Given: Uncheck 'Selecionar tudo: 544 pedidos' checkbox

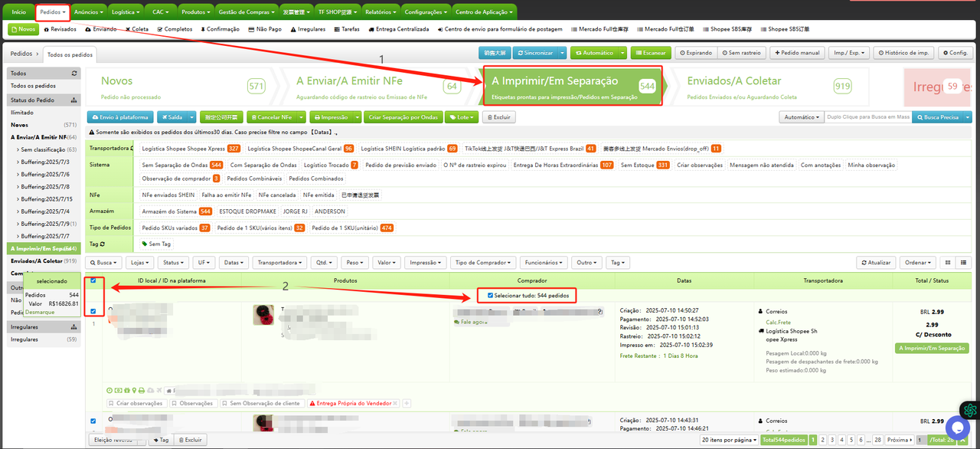Looking at the screenshot, I should pyautogui.click(x=491, y=295).
